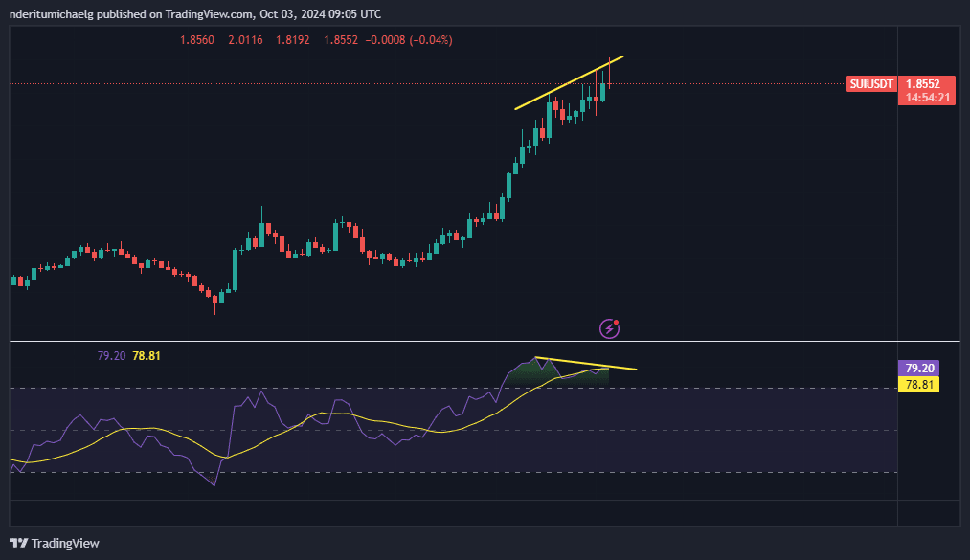Click the 1.8192 low price value
The height and width of the screenshot is (560, 970).
293,40
